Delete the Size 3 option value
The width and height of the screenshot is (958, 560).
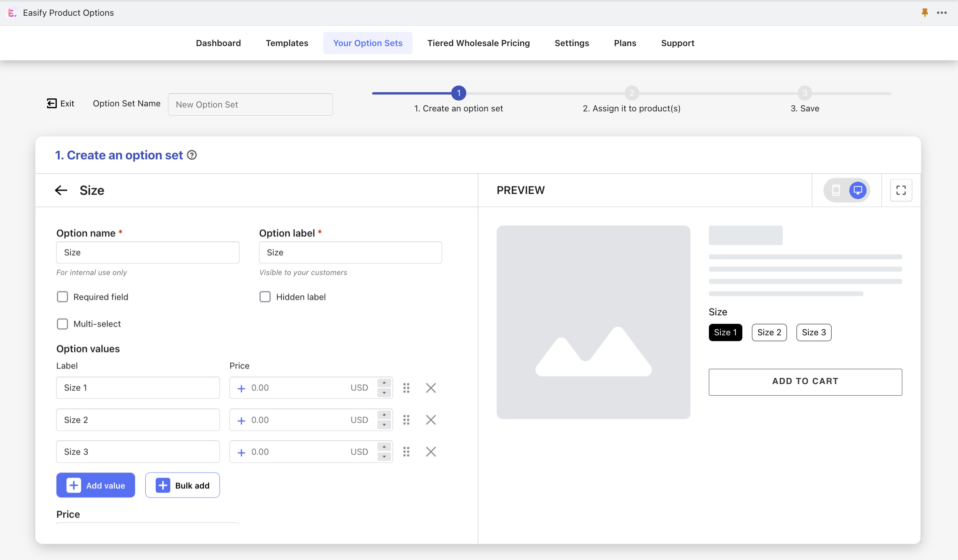[431, 452]
